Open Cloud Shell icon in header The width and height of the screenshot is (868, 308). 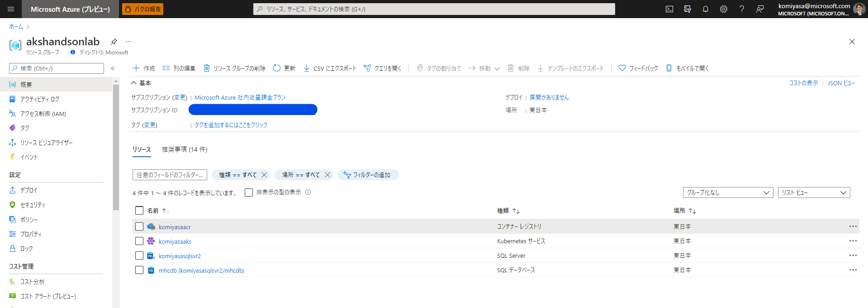669,9
